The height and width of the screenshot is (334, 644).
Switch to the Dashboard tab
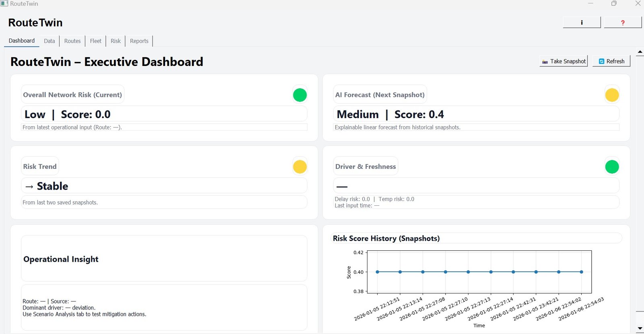click(22, 41)
